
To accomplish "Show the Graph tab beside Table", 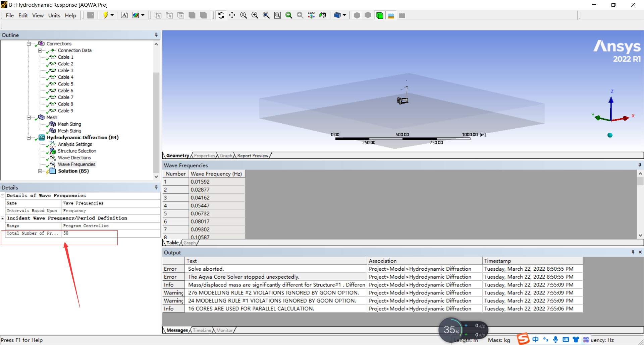I will click(x=190, y=243).
